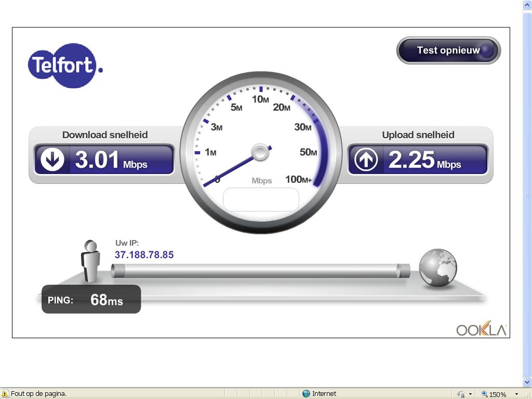
Task: Click the IP address 37.188.78.85
Action: [144, 255]
